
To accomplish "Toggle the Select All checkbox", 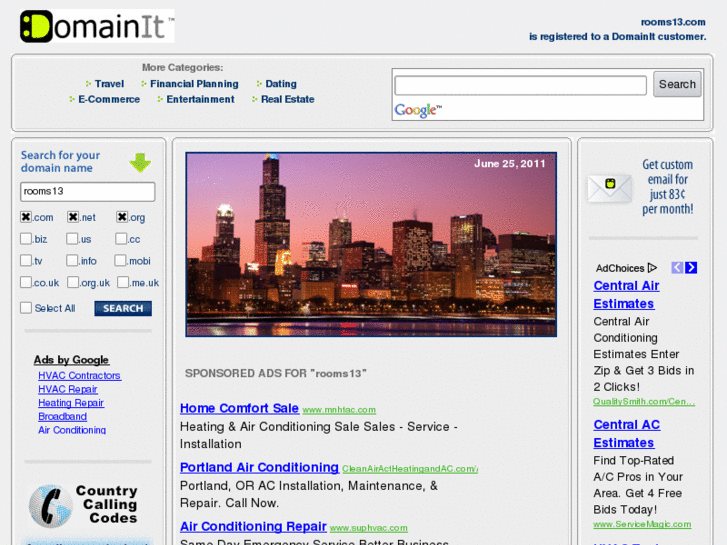I will point(26,308).
